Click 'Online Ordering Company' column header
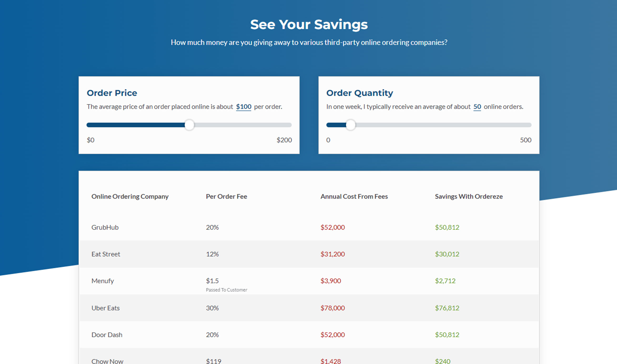617x364 pixels. coord(130,196)
